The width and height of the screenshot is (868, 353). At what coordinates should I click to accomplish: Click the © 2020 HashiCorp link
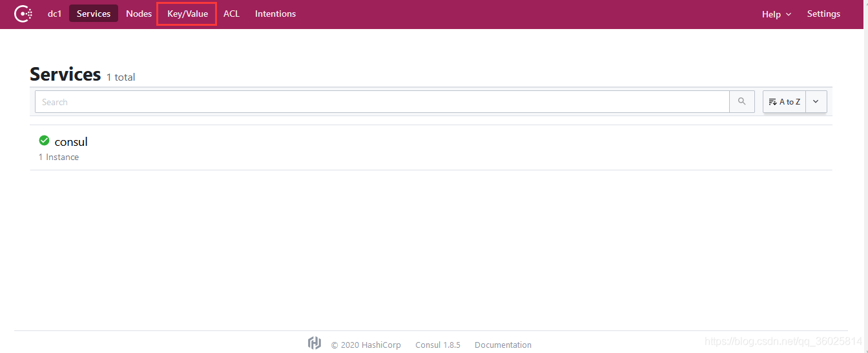click(x=366, y=345)
